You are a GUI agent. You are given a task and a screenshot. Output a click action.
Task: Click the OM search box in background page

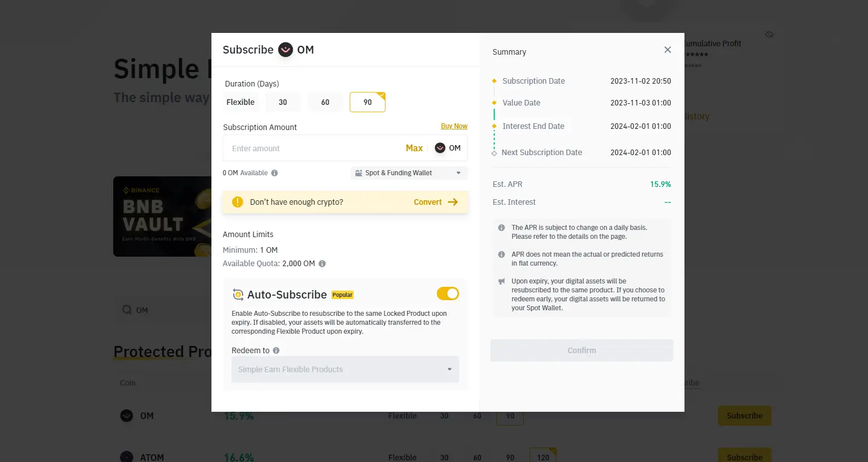[163, 310]
